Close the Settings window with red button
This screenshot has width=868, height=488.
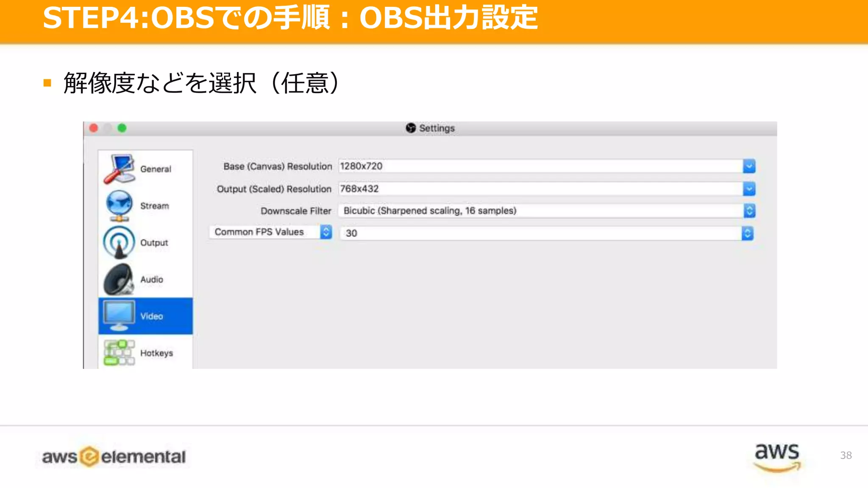(x=94, y=128)
